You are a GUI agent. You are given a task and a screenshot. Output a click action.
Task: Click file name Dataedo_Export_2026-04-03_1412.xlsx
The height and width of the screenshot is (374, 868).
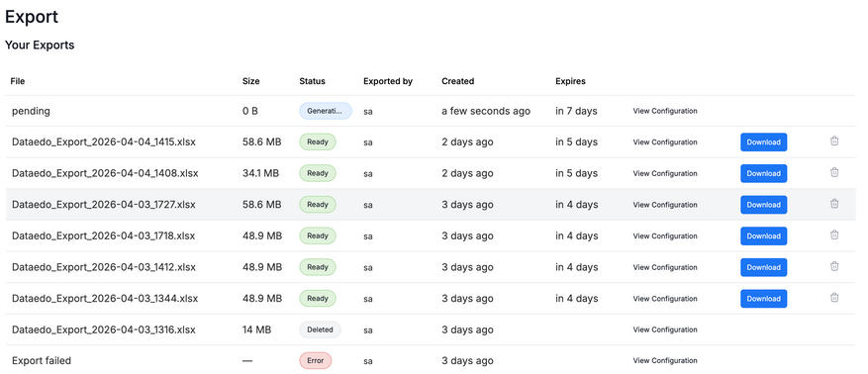pos(104,267)
